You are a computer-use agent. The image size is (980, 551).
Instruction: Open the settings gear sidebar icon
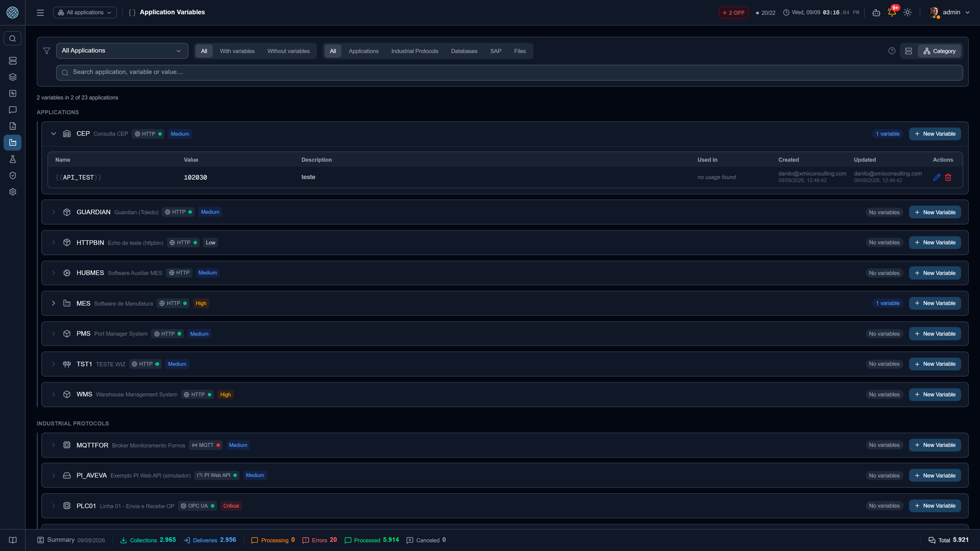pos(13,192)
